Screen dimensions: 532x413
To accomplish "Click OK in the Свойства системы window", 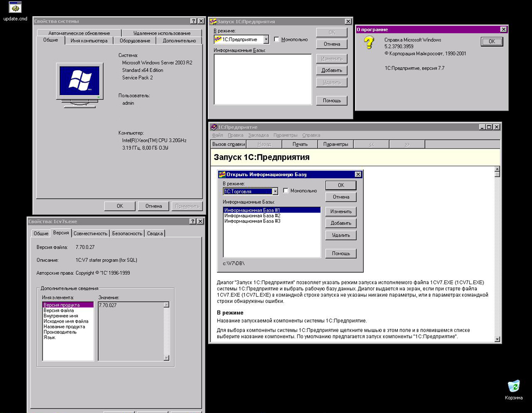I will tap(120, 206).
